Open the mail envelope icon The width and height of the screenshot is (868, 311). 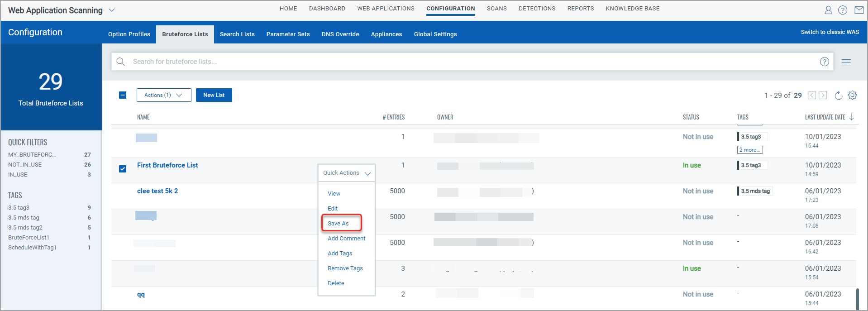coord(859,10)
